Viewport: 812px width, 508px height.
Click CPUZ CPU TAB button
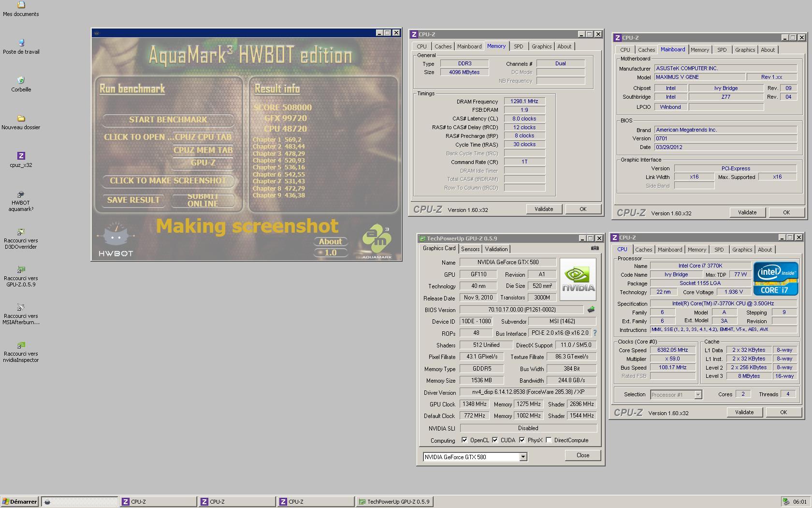[x=203, y=137]
